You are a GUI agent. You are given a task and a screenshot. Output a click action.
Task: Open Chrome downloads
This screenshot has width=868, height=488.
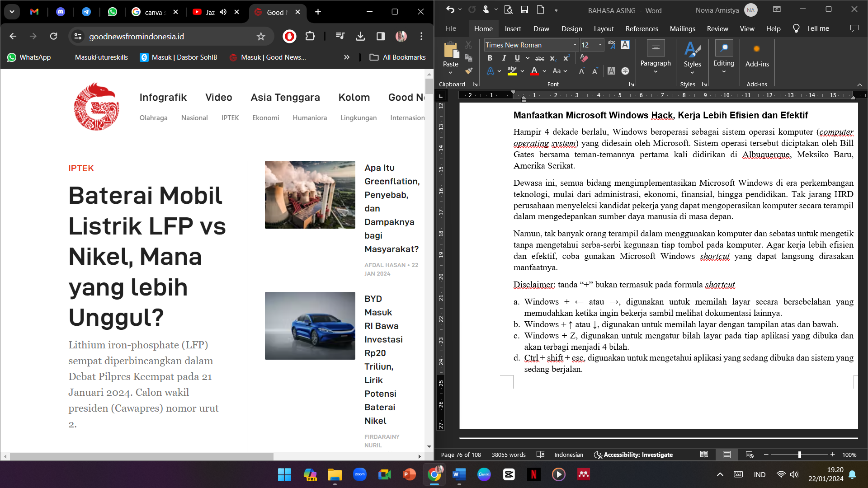pyautogui.click(x=360, y=36)
